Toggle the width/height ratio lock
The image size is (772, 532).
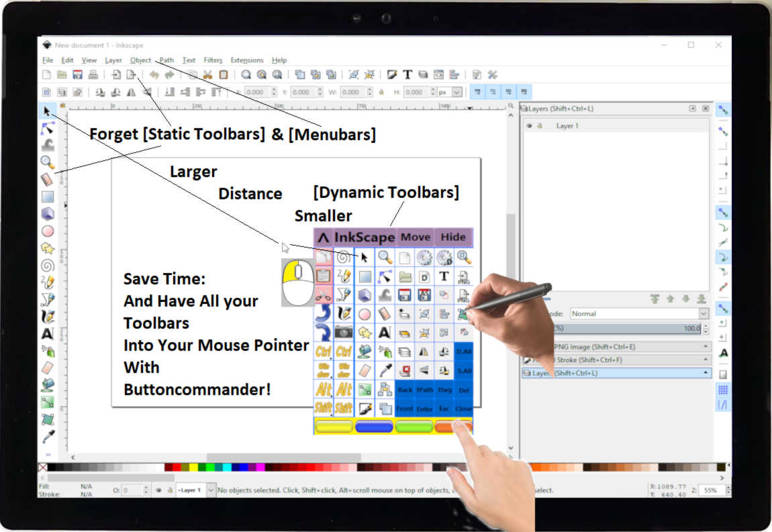coord(381,92)
